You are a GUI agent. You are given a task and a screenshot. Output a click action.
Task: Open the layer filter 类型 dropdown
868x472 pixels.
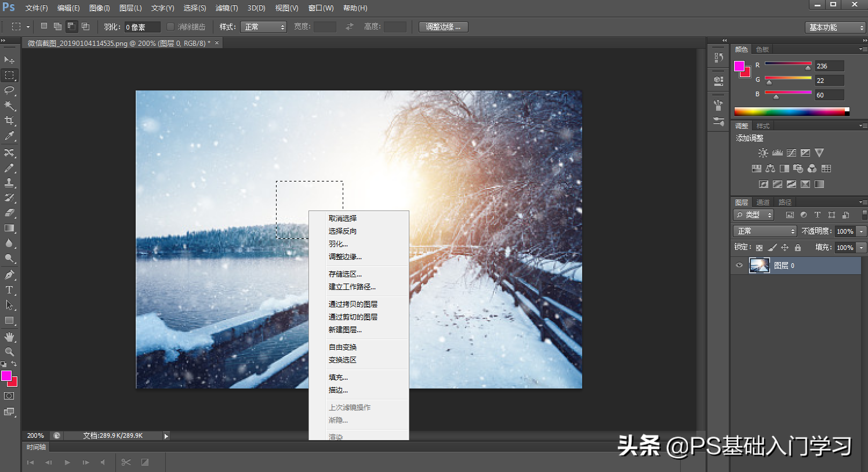coord(754,215)
